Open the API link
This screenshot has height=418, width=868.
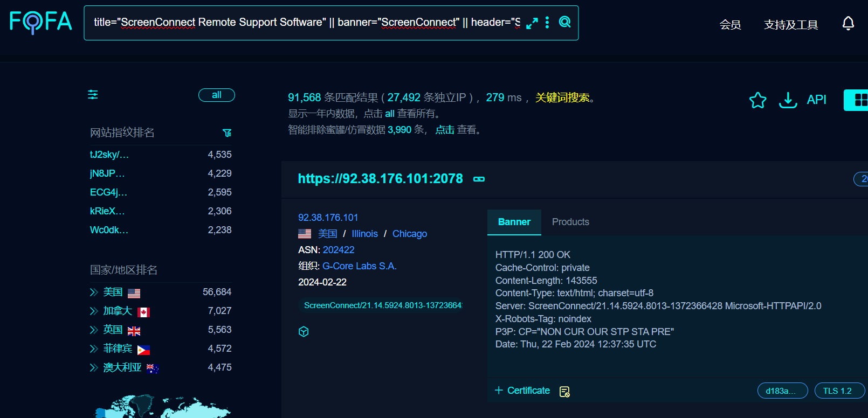[x=816, y=100]
